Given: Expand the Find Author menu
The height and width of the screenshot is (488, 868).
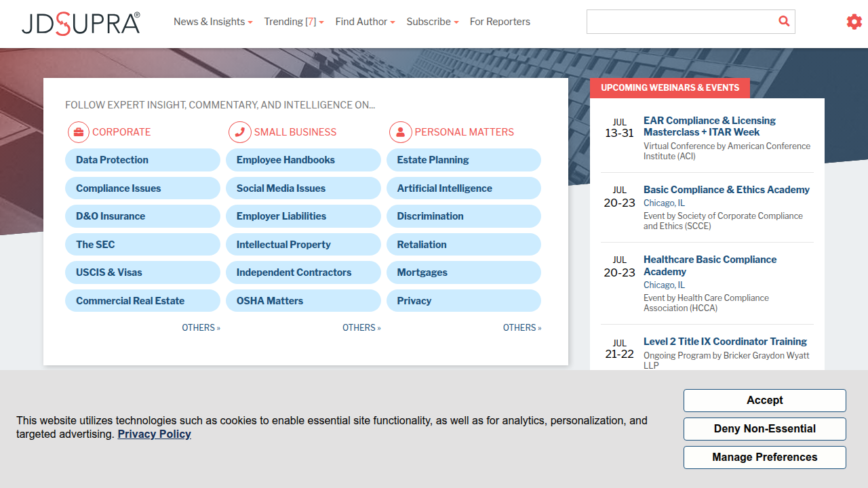Looking at the screenshot, I should click(365, 22).
